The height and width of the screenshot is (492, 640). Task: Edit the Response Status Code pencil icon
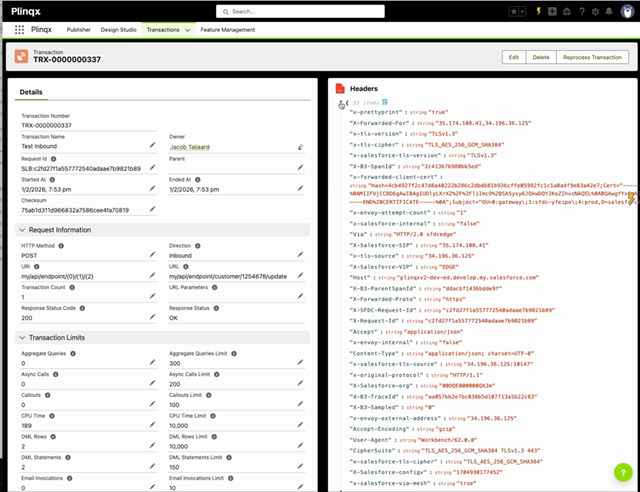152,317
